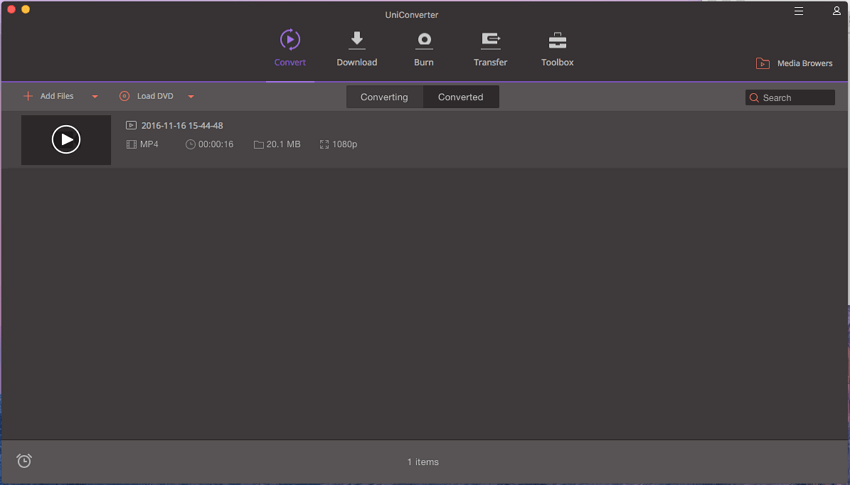This screenshot has height=485, width=850.
Task: Click the Media Browers label
Action: 805,63
